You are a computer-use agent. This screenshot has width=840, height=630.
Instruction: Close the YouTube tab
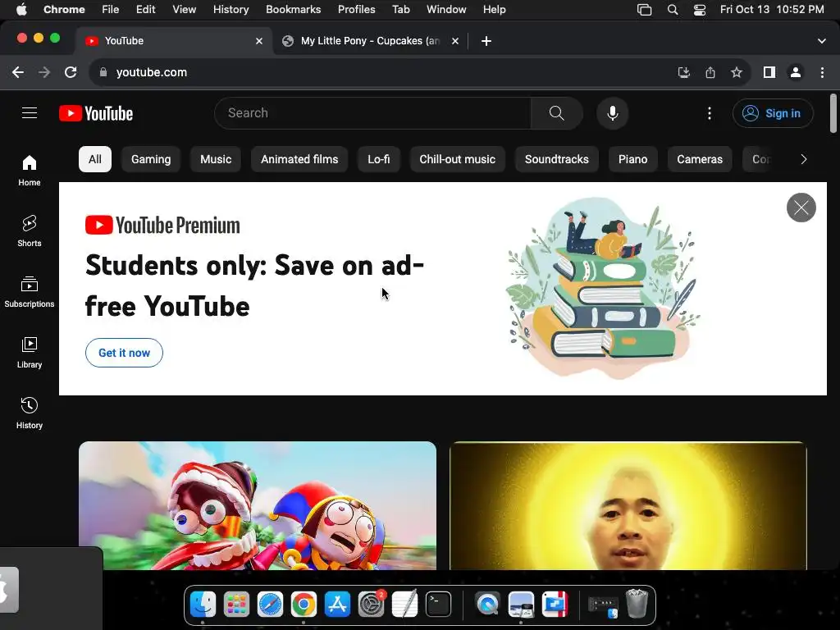click(x=259, y=41)
